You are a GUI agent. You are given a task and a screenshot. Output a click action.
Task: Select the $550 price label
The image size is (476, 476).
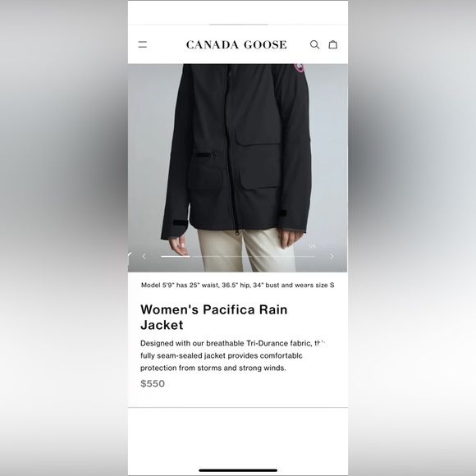153,383
